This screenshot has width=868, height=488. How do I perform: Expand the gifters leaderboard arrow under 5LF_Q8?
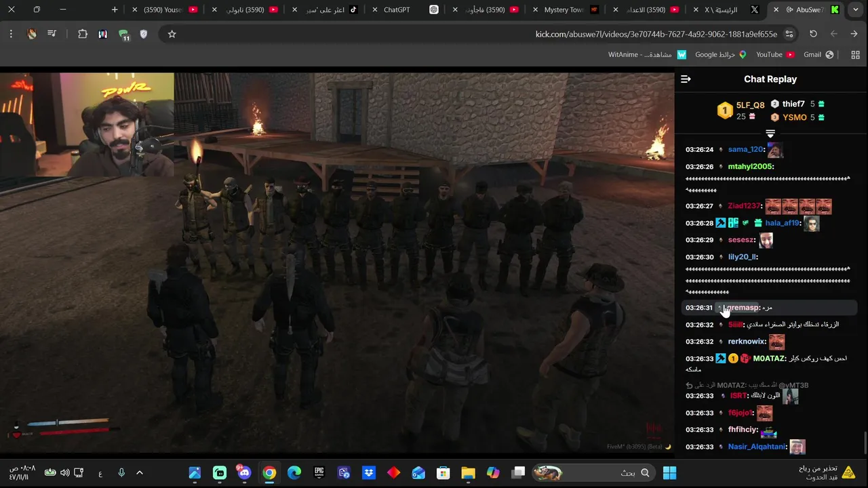pyautogui.click(x=770, y=134)
